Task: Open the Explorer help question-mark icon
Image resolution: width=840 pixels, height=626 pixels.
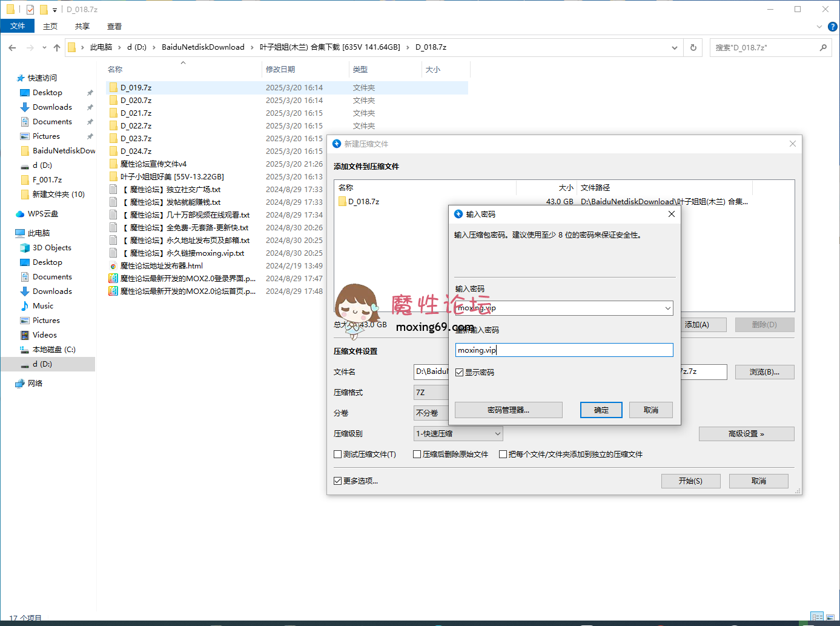Action: [833, 27]
